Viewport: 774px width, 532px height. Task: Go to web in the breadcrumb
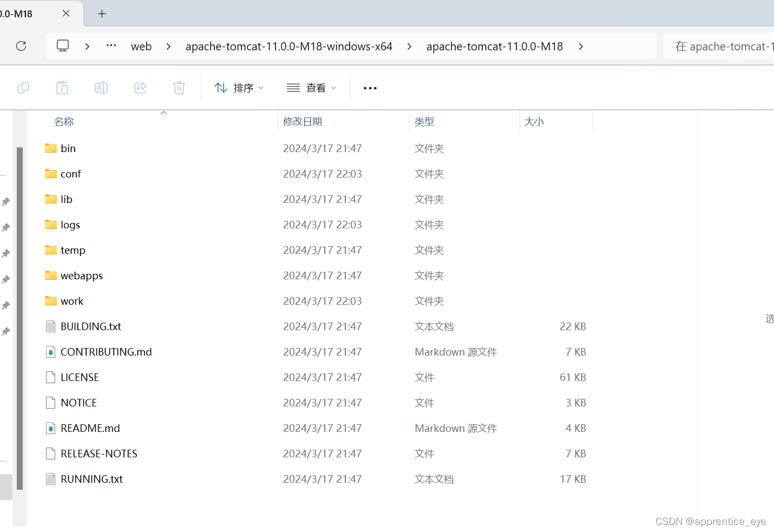141,47
